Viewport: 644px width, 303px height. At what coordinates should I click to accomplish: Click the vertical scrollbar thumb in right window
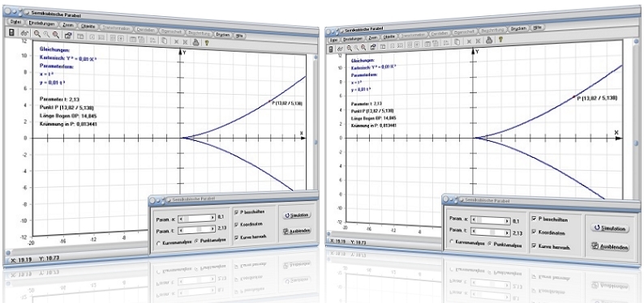click(636, 143)
